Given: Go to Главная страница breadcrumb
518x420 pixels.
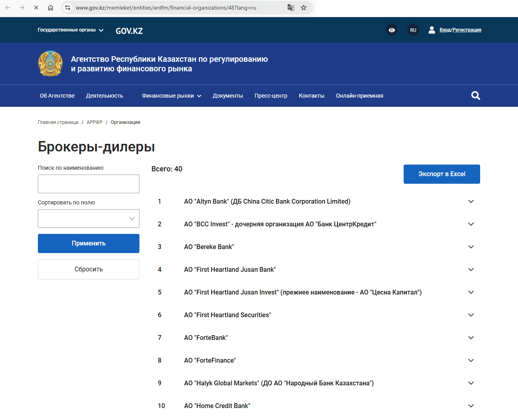Looking at the screenshot, I should [58, 122].
